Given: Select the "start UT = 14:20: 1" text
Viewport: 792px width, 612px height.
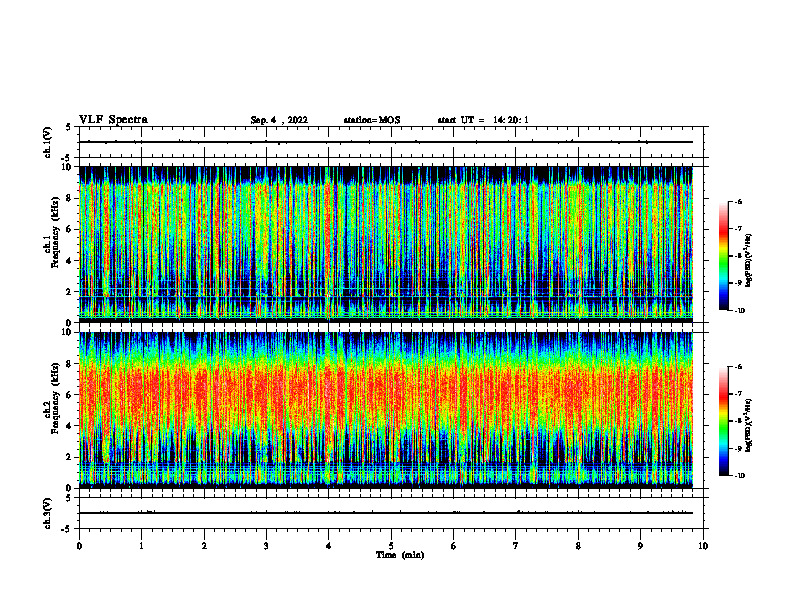Looking at the screenshot, I should pyautogui.click(x=483, y=120).
